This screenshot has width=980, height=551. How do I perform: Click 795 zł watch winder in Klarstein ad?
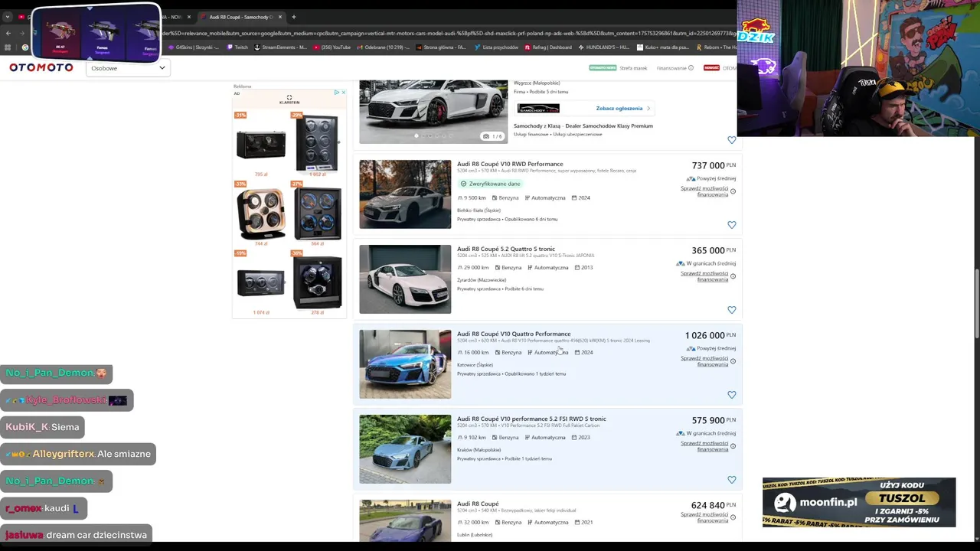261,145
